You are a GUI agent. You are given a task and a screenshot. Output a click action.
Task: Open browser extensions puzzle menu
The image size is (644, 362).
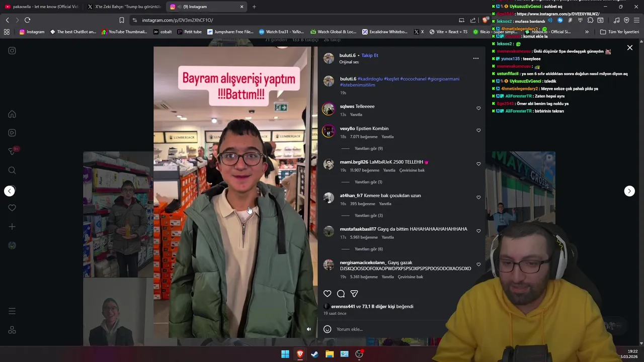590,20
